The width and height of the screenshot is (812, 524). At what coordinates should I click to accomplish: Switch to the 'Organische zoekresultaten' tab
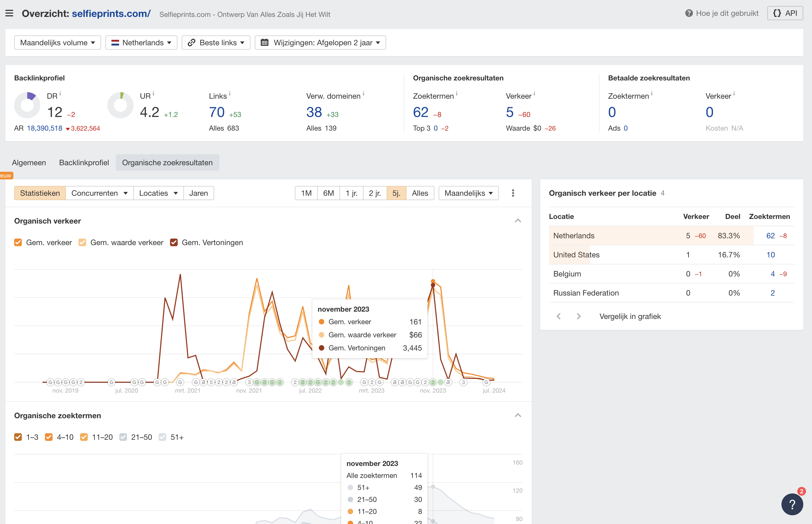(x=167, y=163)
